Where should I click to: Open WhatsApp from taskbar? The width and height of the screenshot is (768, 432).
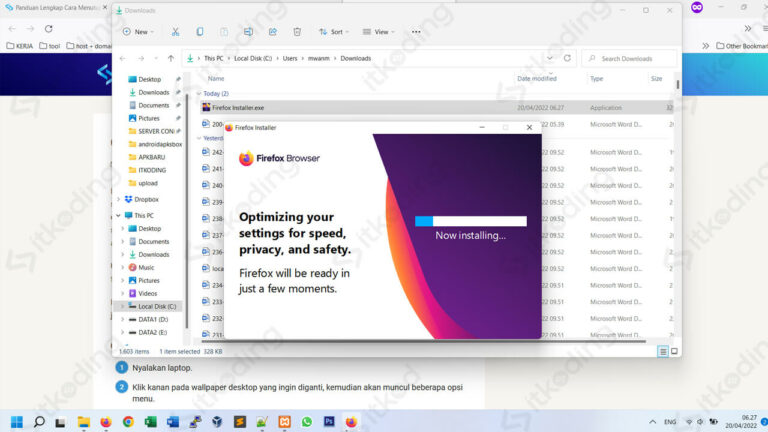point(307,422)
